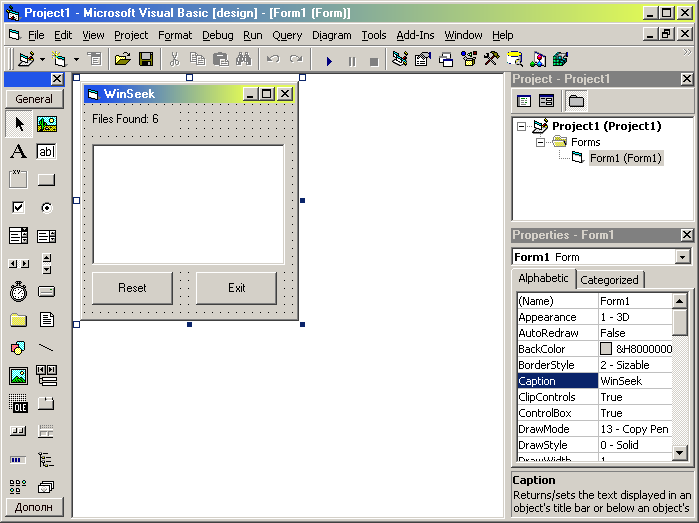The width and height of the screenshot is (699, 523).
Task: Open the Debug menu
Action: (x=218, y=35)
